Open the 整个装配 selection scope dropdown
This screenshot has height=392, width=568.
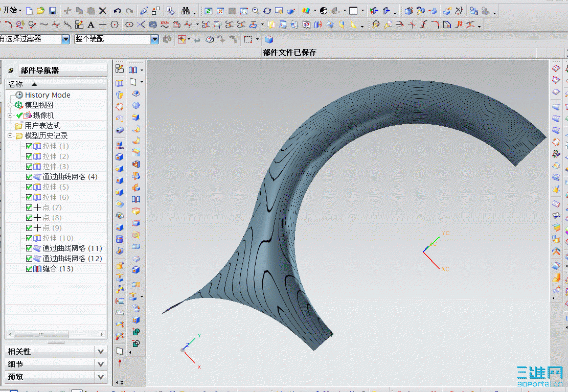point(154,39)
